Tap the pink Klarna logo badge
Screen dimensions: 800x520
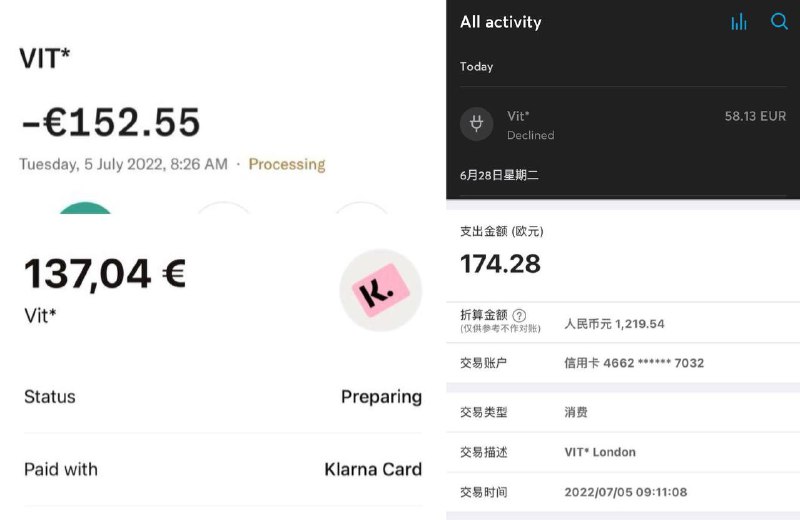point(381,290)
